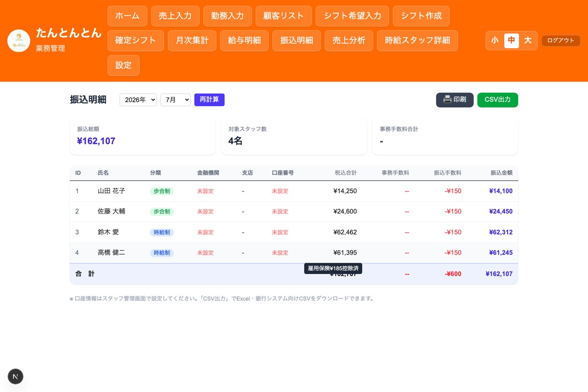Open the Next.js dev indicator icon

point(15,377)
